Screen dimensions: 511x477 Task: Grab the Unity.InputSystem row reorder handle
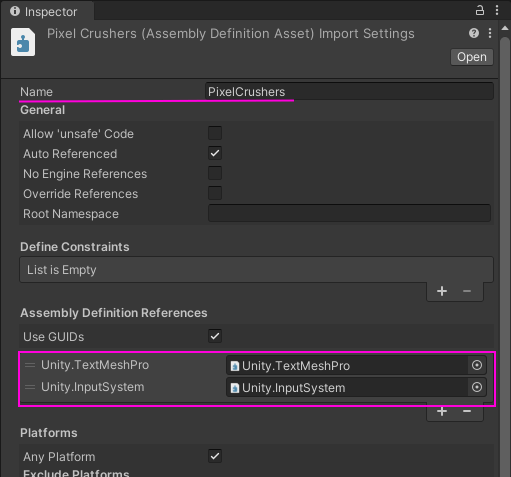pos(30,387)
